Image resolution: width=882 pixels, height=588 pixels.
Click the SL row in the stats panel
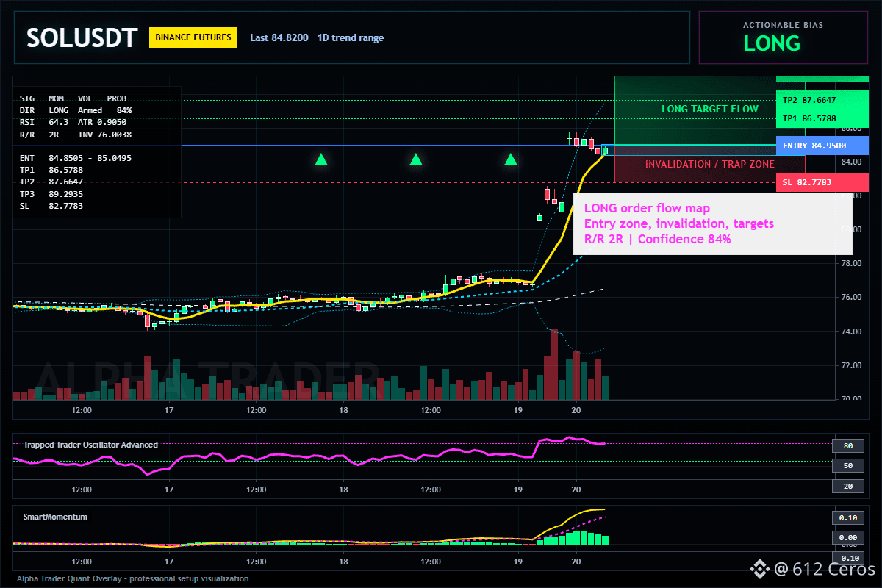51,207
